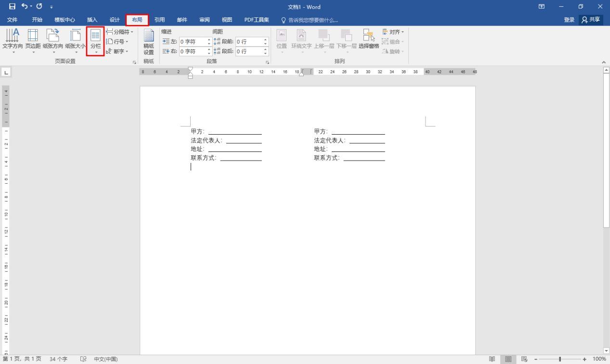Viewport: 610px width, 364px height.
Task: Switch to Read Mode in status bar
Action: tap(492, 359)
